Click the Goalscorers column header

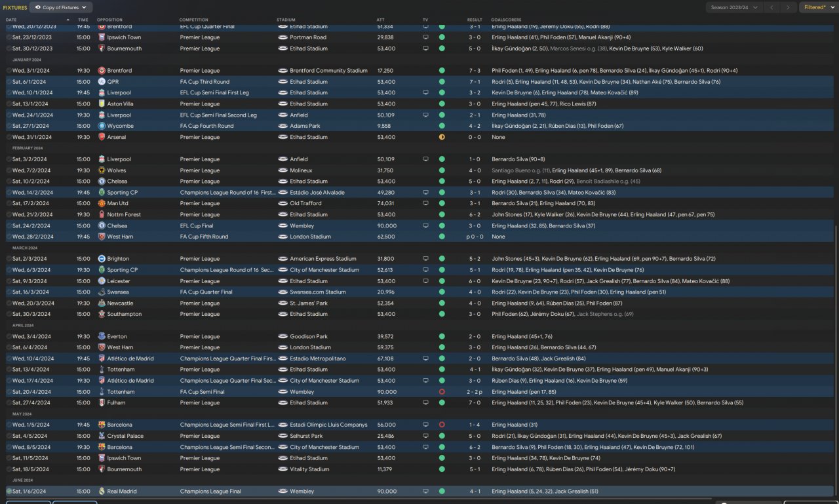tap(505, 20)
